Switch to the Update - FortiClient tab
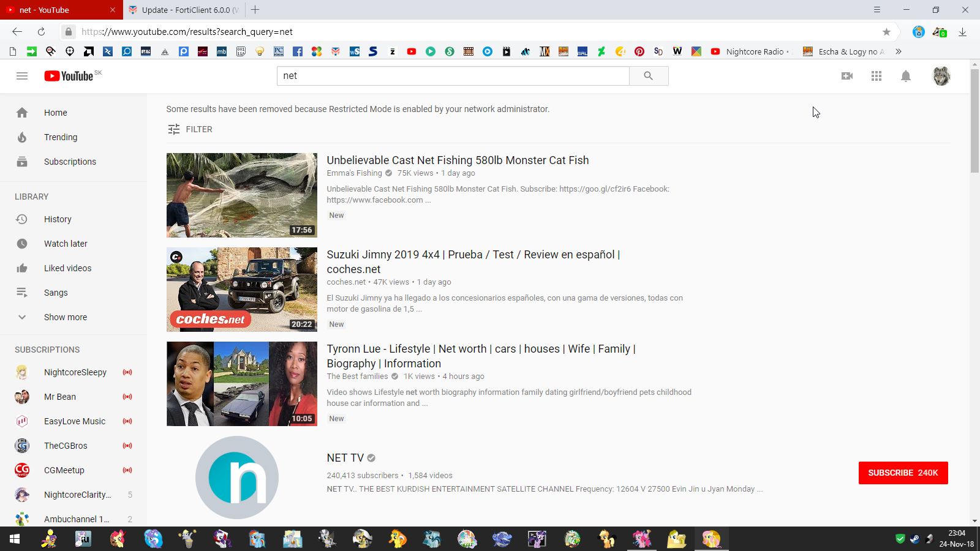Screen dimensions: 980x551 pyautogui.click(x=184, y=10)
